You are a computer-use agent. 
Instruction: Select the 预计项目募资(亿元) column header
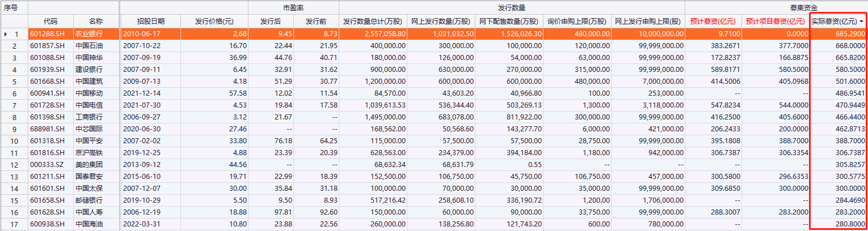[775, 22]
